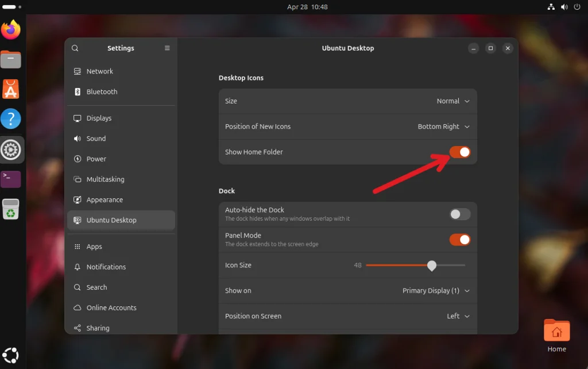Click the Icon Size value 48

coord(357,265)
